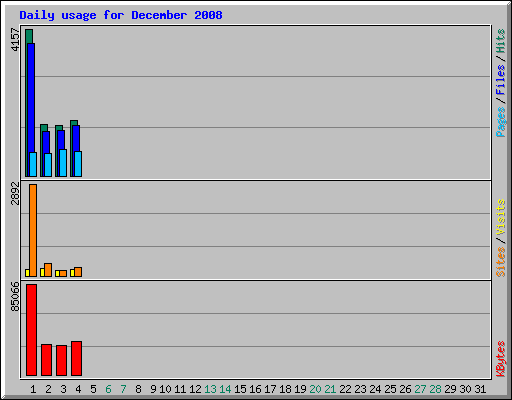Viewport: 512px width, 400px height.
Task: Click the orange Sites legend label
Action: click(500, 262)
